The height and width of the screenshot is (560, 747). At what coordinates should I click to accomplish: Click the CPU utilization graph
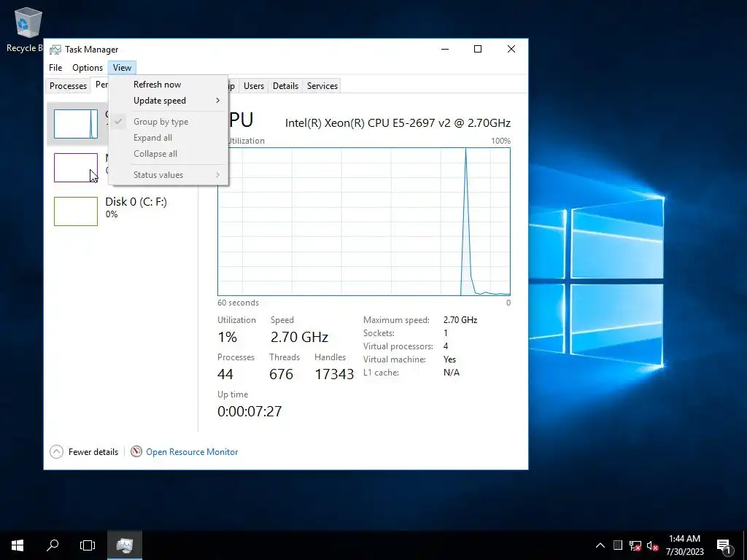pos(364,222)
